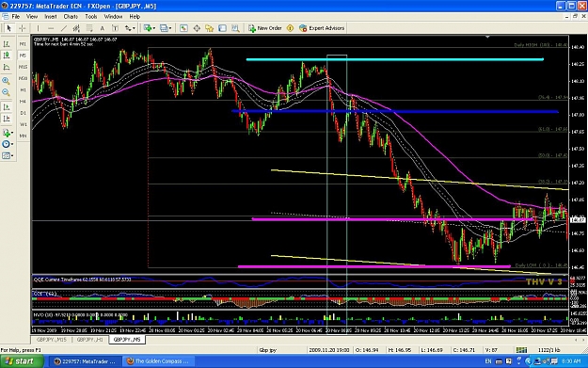Switch chart to bar chart style

[x=7, y=44]
